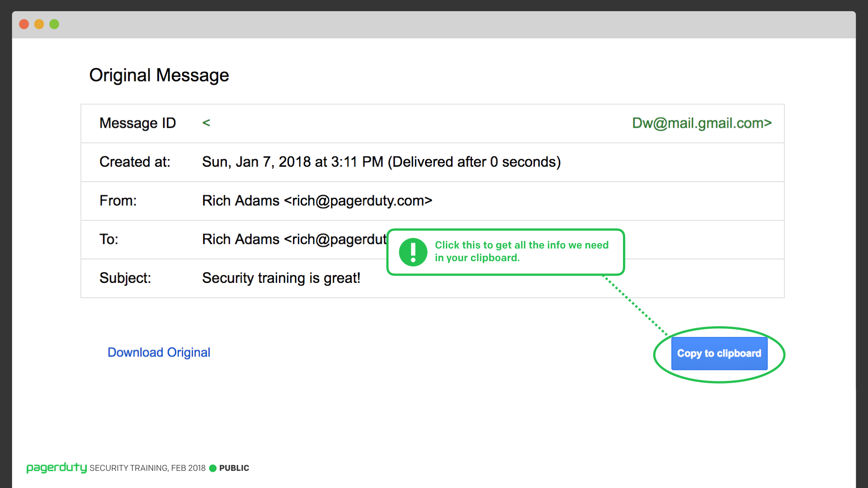Click the opening angle bracket of Message ID
The image size is (868, 488).
click(x=206, y=123)
